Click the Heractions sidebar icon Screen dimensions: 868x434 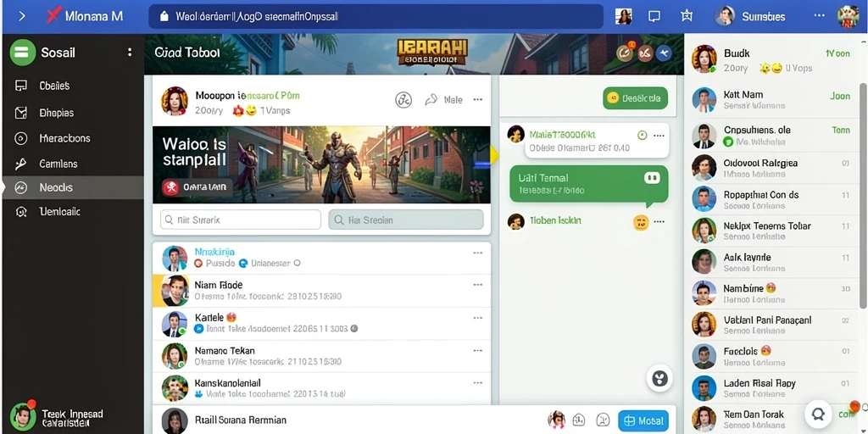tap(20, 138)
